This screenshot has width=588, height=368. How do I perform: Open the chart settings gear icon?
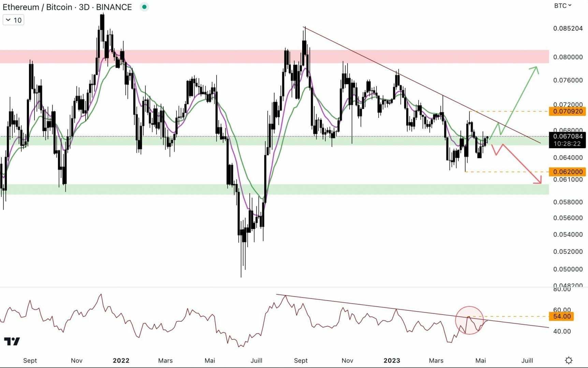pyautogui.click(x=569, y=360)
